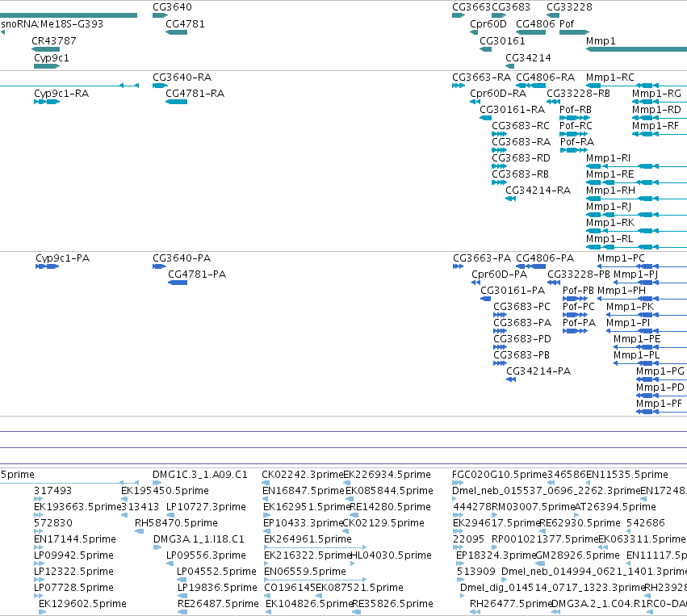687x616 pixels.
Task: Click the EK129602.5prime EST
Action: (x=42, y=613)
